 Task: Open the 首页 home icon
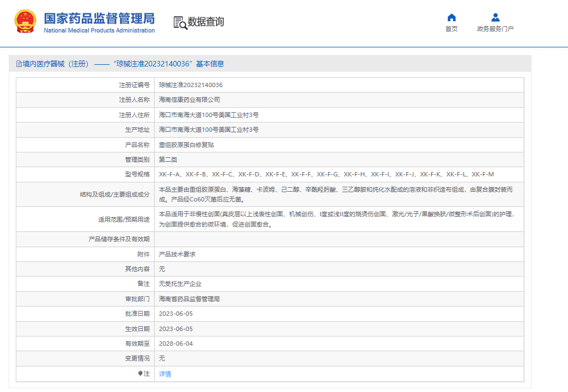pyautogui.click(x=451, y=17)
